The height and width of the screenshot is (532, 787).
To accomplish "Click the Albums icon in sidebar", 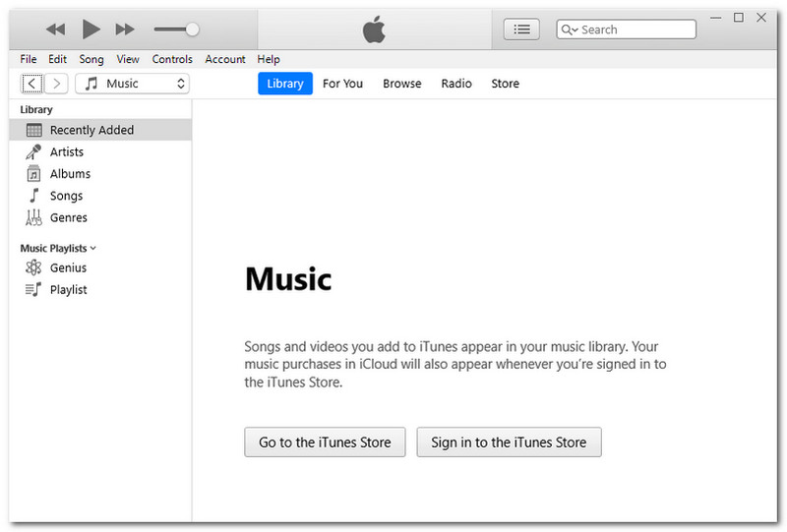I will [x=33, y=174].
